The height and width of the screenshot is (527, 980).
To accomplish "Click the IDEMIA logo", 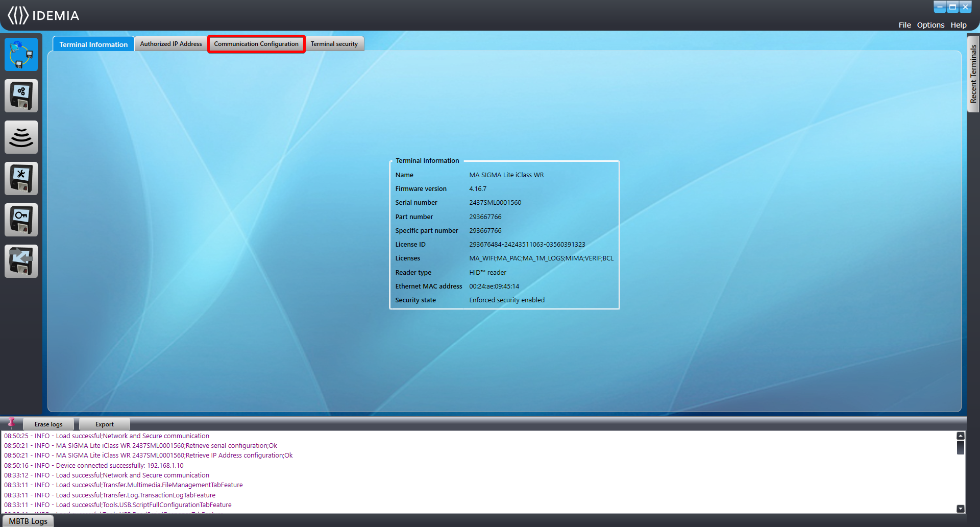I will (x=43, y=15).
